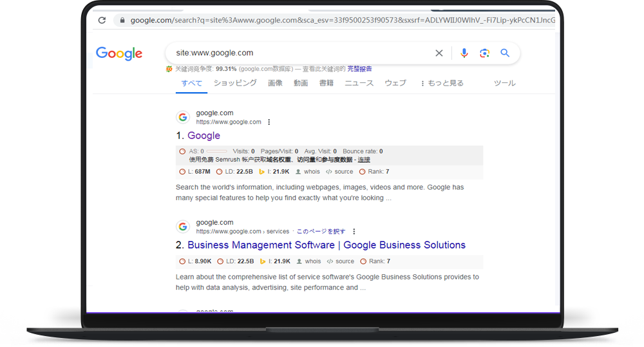Click Rank: 7 in the second result bar
The height and width of the screenshot is (347, 644).
tap(375, 261)
